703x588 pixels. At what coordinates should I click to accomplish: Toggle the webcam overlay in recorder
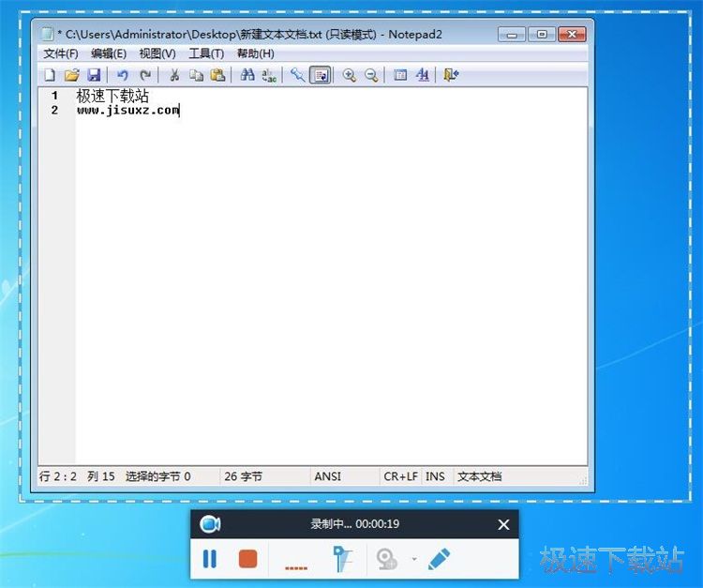click(x=387, y=560)
